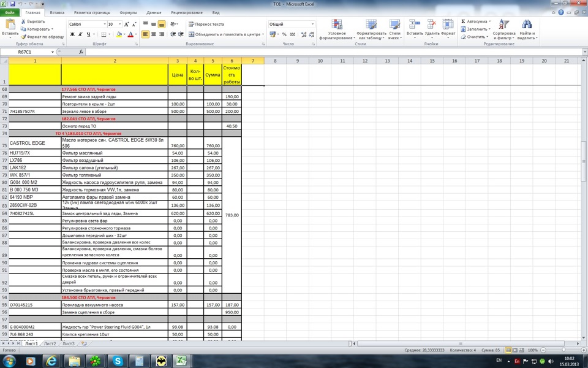Click the cell borders icon
588x368 pixels.
pos(104,34)
